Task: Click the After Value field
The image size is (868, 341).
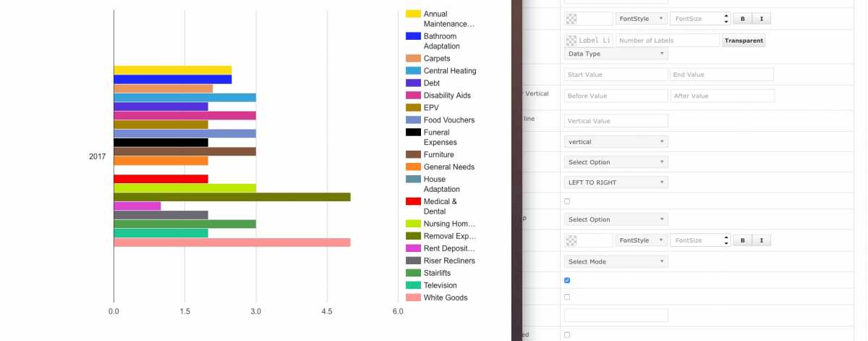Action: [x=723, y=96]
